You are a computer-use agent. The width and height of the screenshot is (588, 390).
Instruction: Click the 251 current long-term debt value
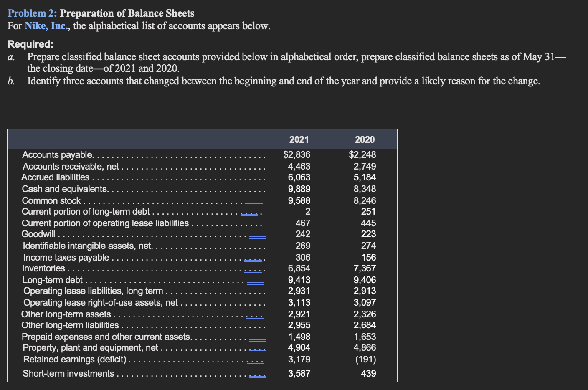[369, 212]
